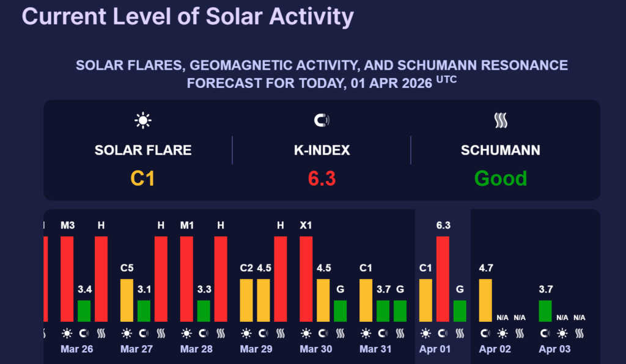626x364 pixels.
Task: Click the yellow C5 flare bar
Action: (127, 300)
